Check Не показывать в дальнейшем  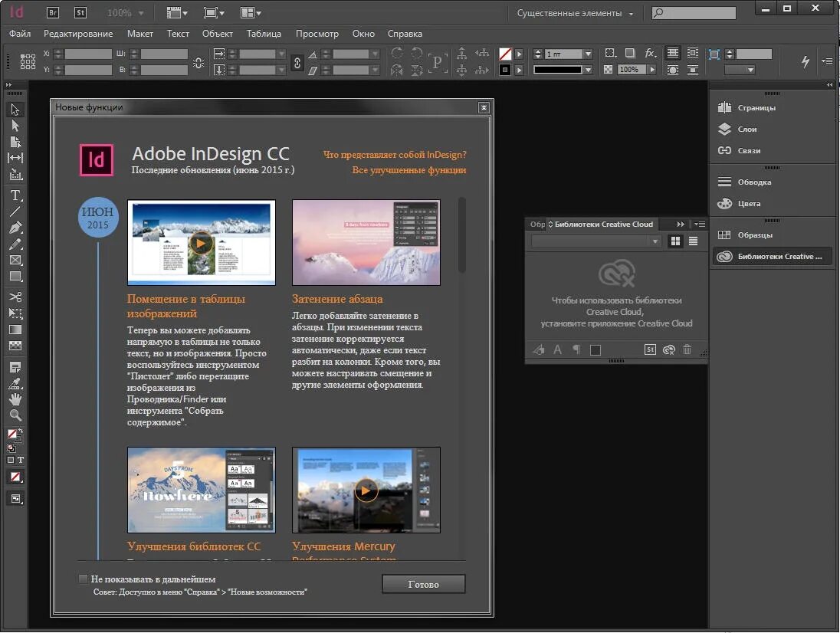83,579
